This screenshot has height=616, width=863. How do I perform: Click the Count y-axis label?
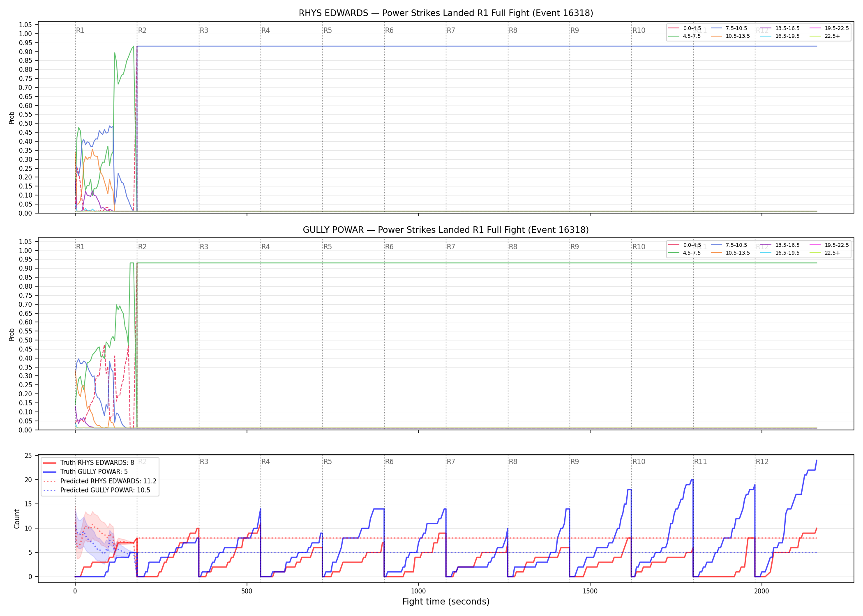point(17,519)
